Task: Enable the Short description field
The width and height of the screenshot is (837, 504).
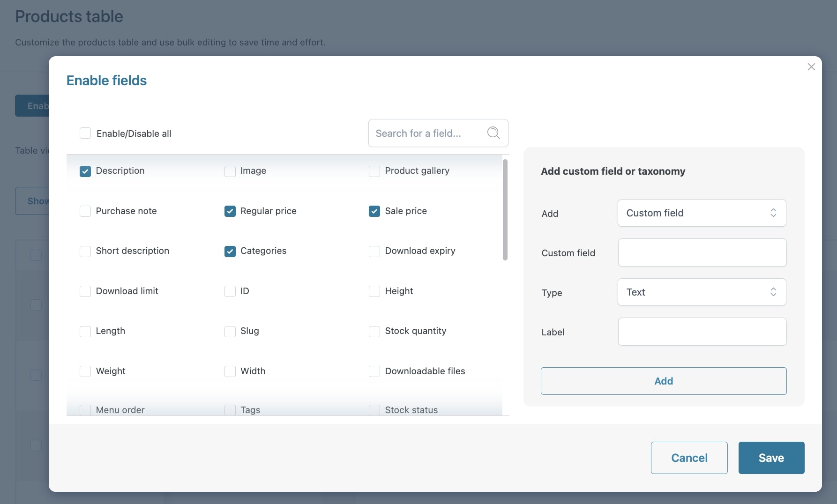Action: click(85, 252)
